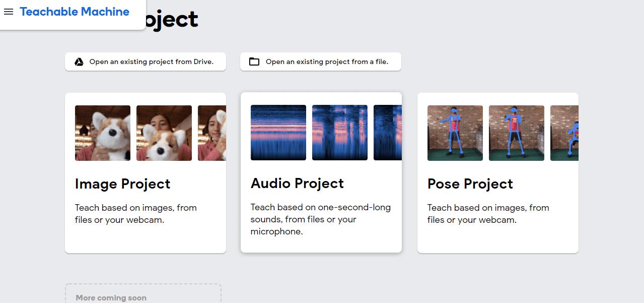Click the Teachable Machine logo link
The height and width of the screenshot is (303, 644).
[75, 12]
